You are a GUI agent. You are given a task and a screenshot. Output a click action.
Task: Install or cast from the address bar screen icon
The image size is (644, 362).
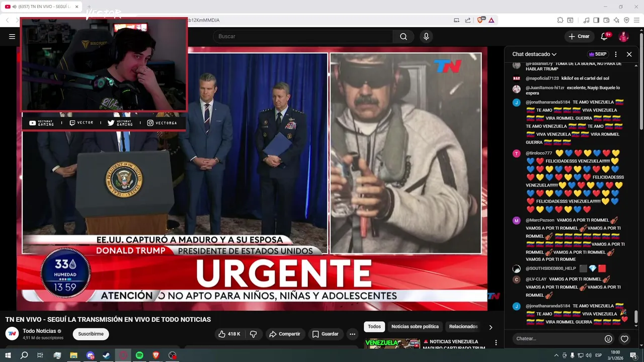click(x=456, y=20)
